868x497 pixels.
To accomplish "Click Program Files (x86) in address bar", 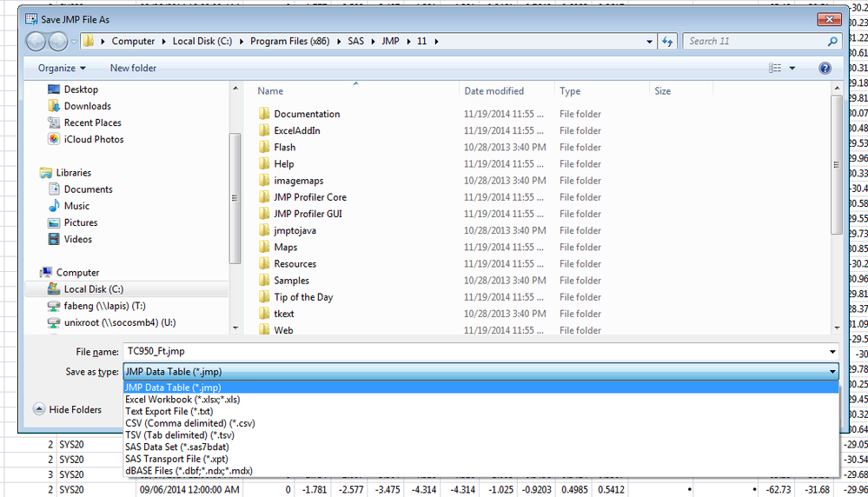I will coord(289,42).
